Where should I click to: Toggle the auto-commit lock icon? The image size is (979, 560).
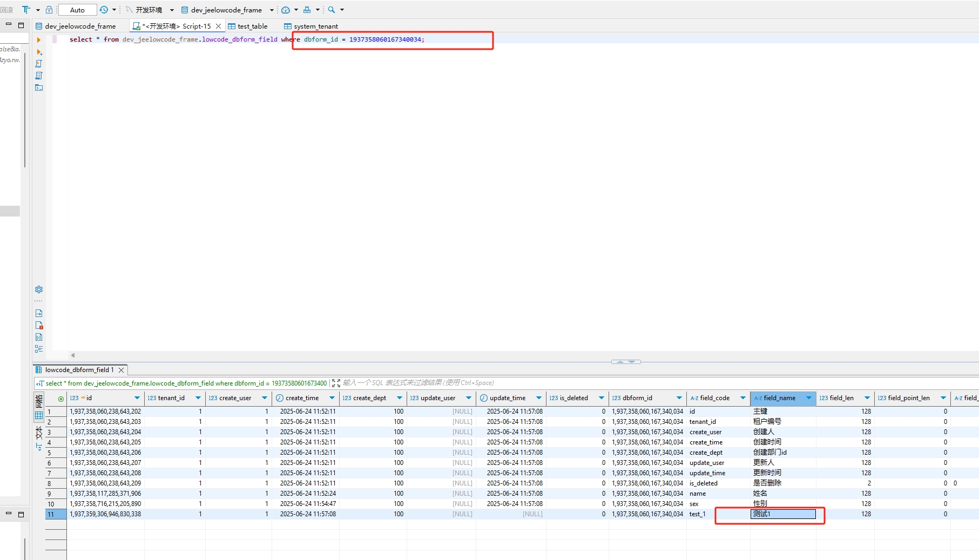49,10
